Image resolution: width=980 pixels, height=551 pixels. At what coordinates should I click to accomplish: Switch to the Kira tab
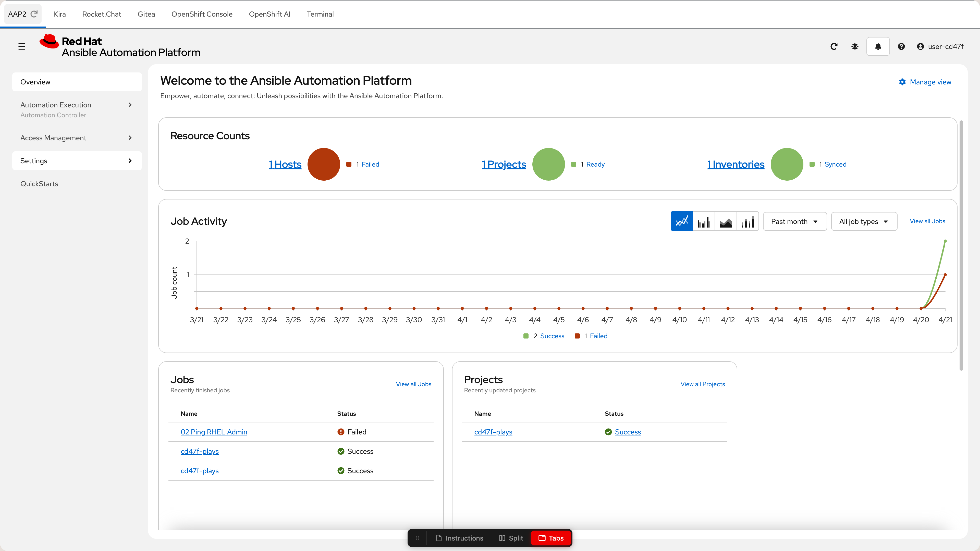coord(60,14)
